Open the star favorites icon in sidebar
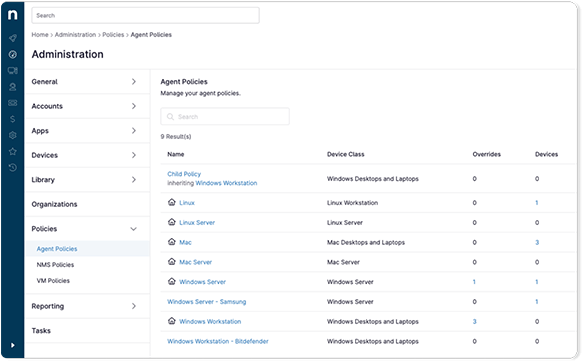This screenshot has height=362, width=584. [x=13, y=151]
